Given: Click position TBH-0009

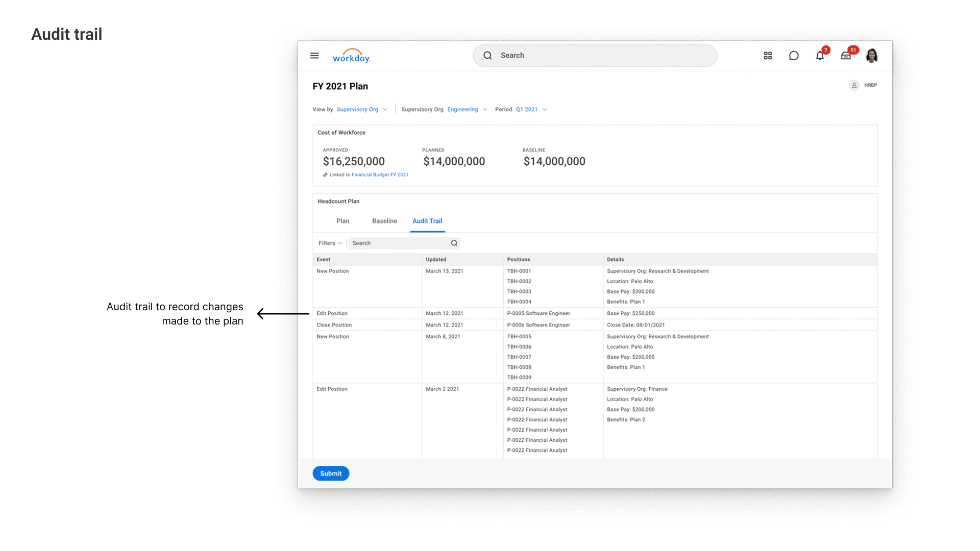Looking at the screenshot, I should (519, 378).
